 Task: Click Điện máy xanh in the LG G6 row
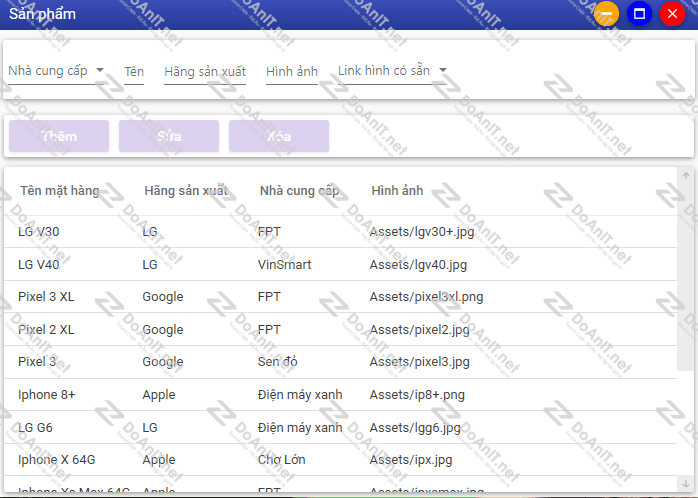[300, 428]
